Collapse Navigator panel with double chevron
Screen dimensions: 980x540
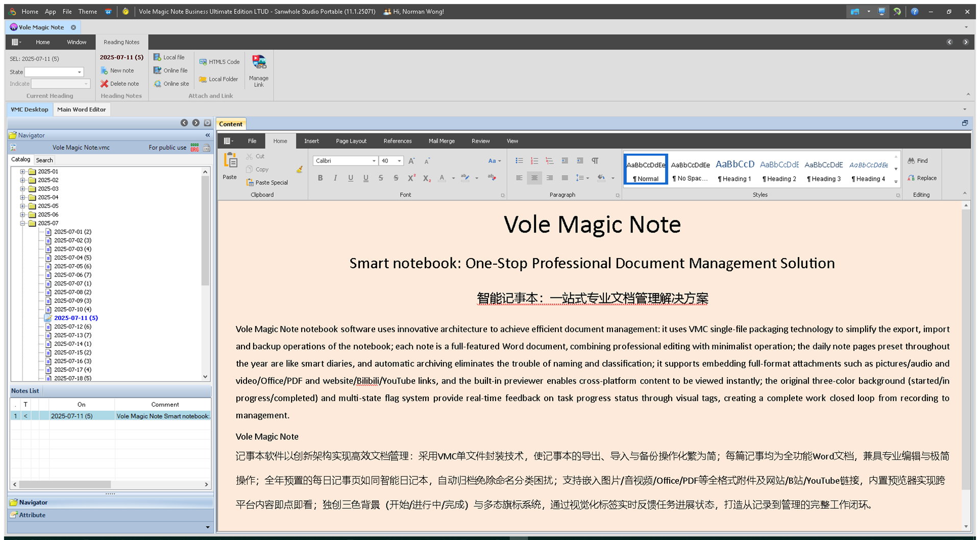(208, 135)
